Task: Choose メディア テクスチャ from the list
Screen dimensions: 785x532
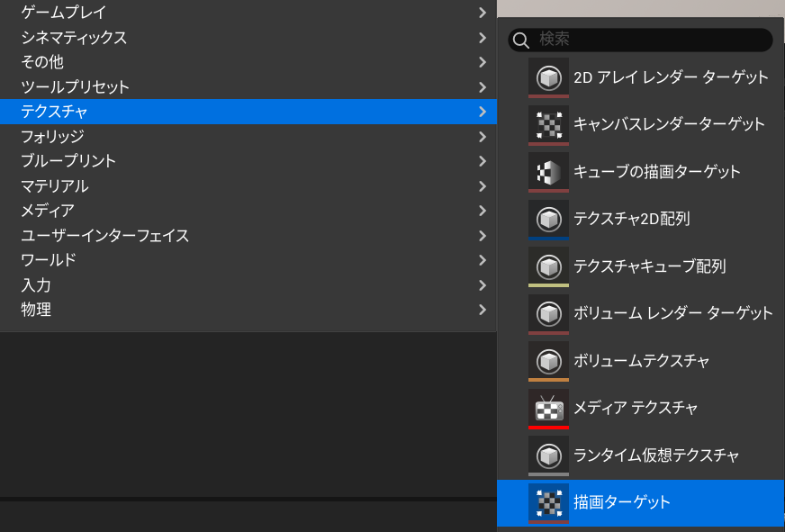Action: tap(641, 409)
